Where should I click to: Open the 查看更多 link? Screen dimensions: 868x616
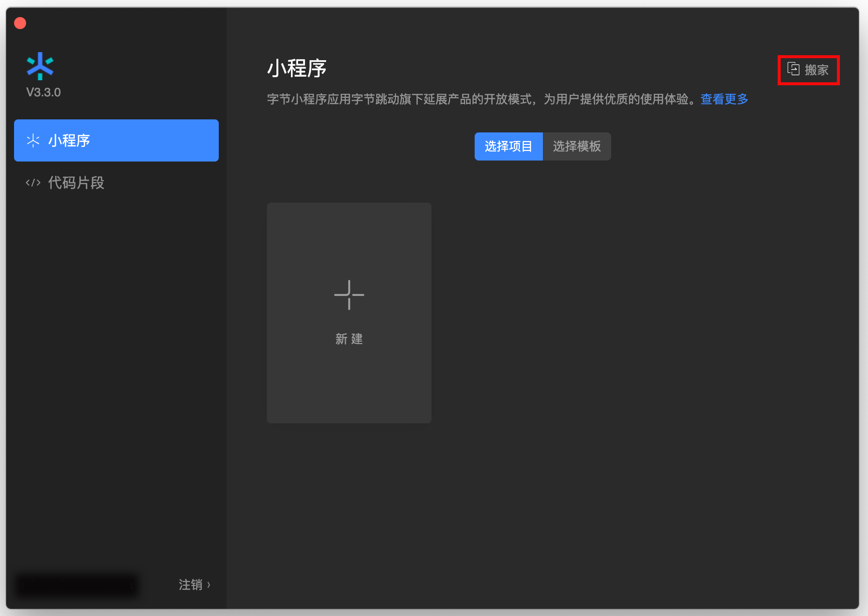[724, 99]
